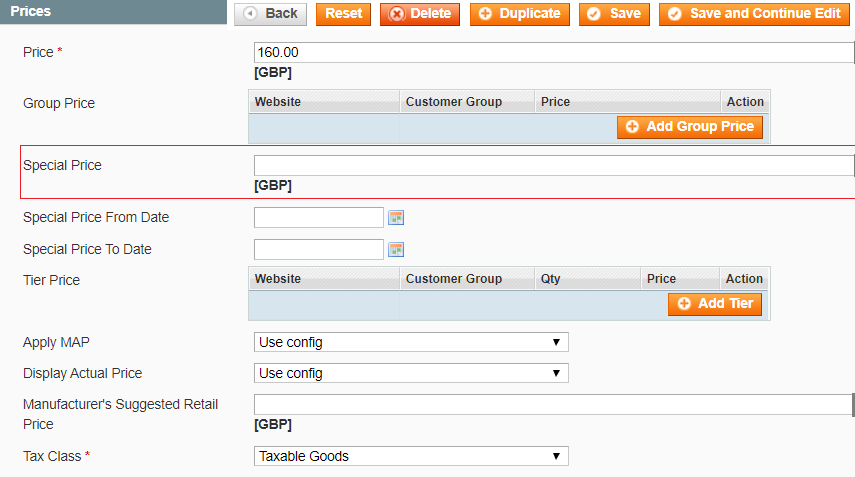Viewport: 855px width, 477px height.
Task: Focus Manufacturer's Suggested Retail Price field
Action: [552, 404]
